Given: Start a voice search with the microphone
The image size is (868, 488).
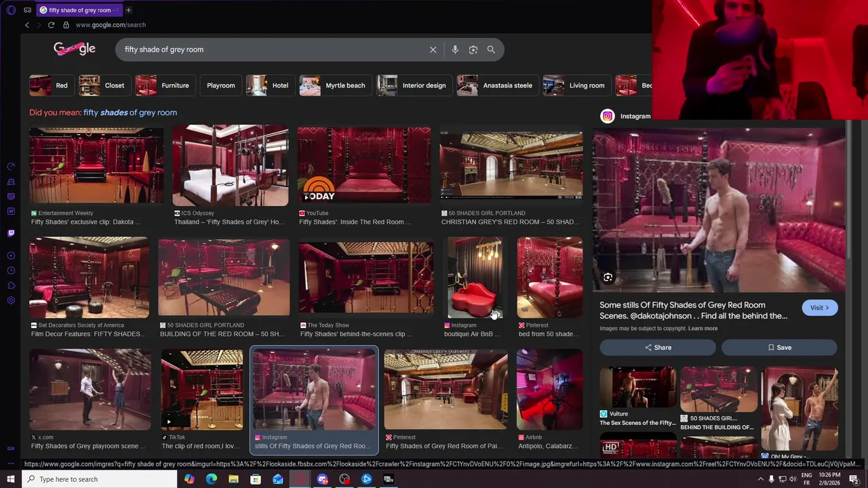Looking at the screenshot, I should [455, 49].
